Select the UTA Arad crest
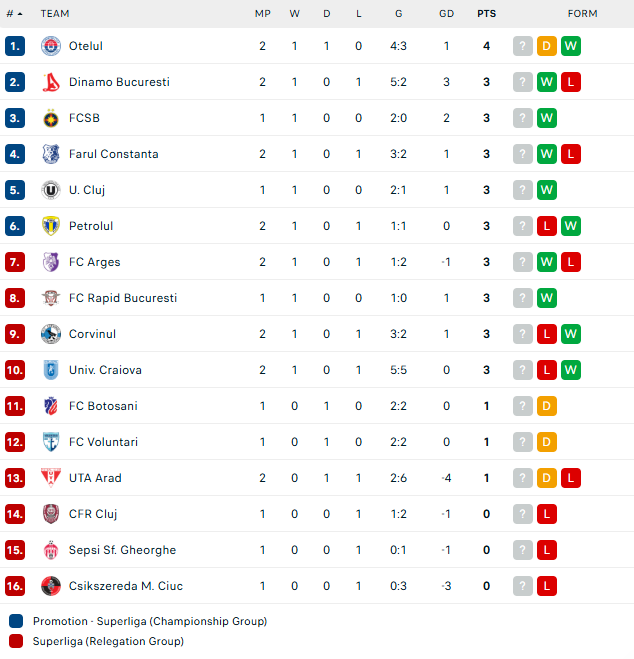 [51, 478]
